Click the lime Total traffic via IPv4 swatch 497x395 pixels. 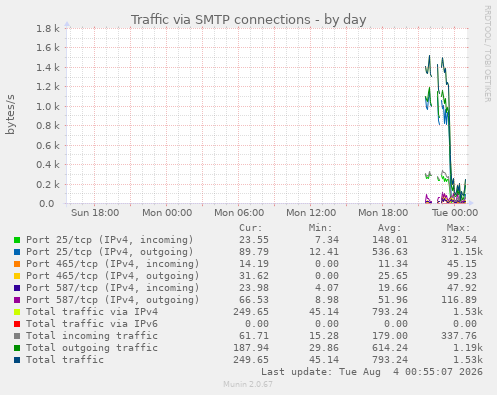pos(17,312)
